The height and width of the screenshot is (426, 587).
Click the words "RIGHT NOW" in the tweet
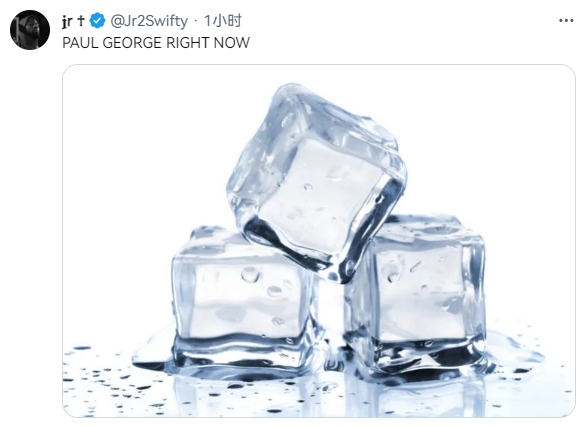coord(208,43)
